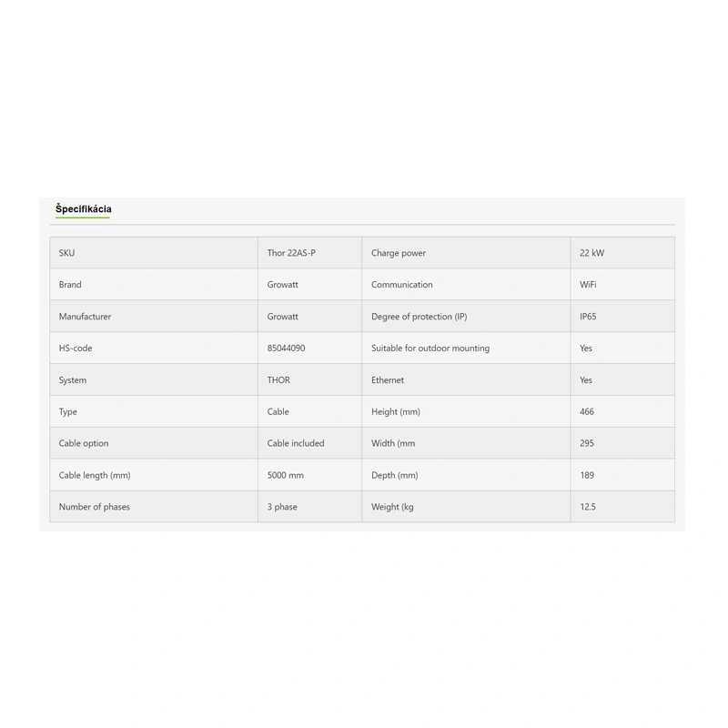Screen dimensions: 728x728
Task: Select the IP65 protection value
Action: [588, 317]
